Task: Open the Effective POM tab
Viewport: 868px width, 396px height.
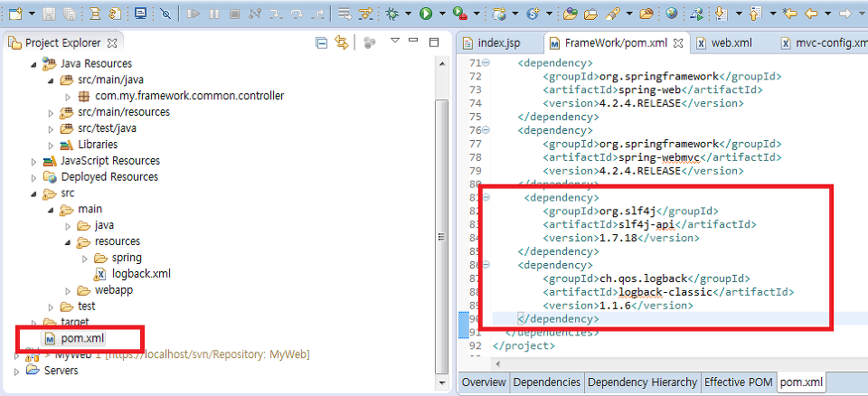Action: click(738, 382)
